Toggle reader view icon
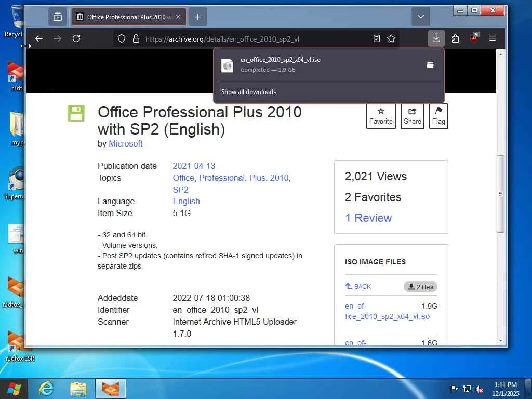This screenshot has width=532, height=399. (x=377, y=38)
